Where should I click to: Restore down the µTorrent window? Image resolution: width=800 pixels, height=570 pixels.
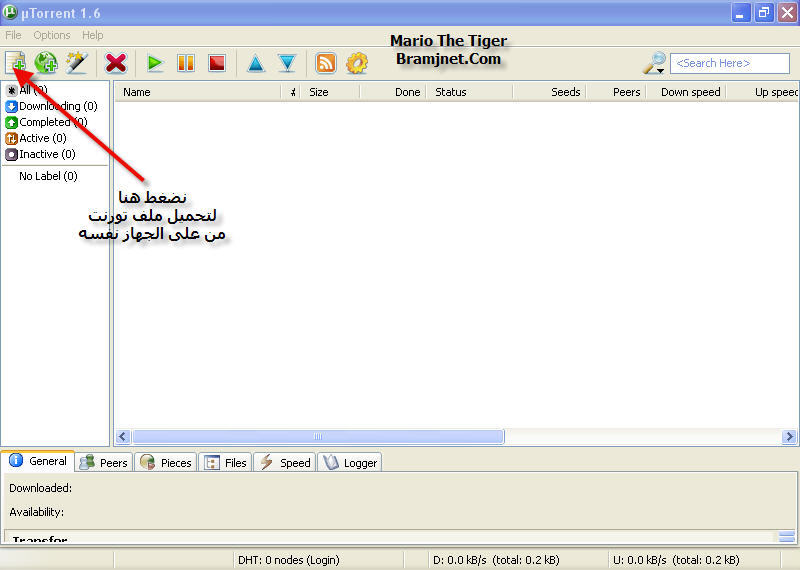(764, 13)
